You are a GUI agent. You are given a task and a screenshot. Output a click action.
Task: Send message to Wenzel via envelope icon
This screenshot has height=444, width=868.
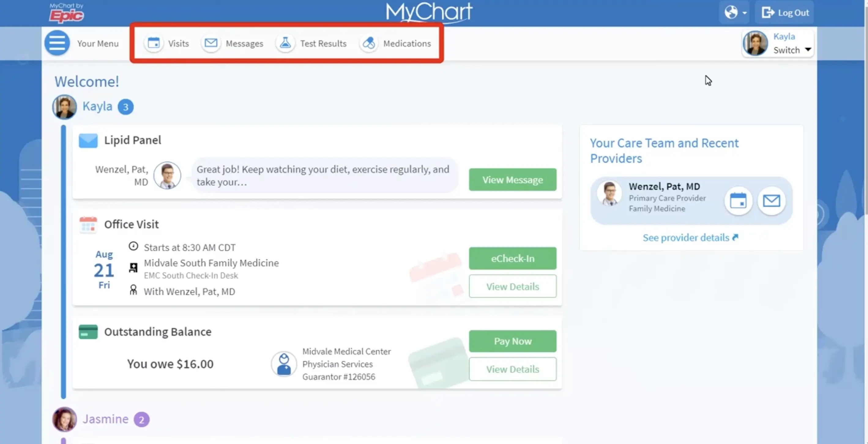[771, 201]
